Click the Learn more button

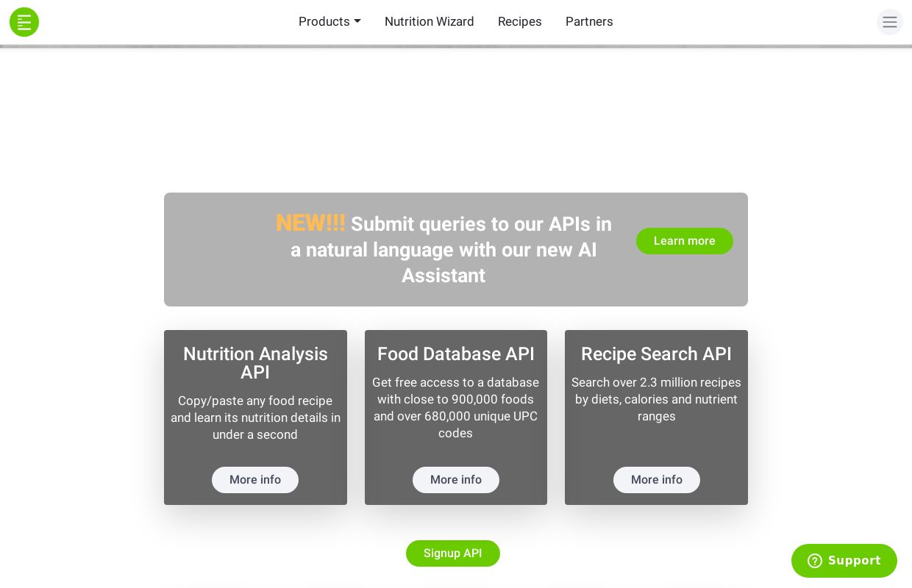(685, 241)
